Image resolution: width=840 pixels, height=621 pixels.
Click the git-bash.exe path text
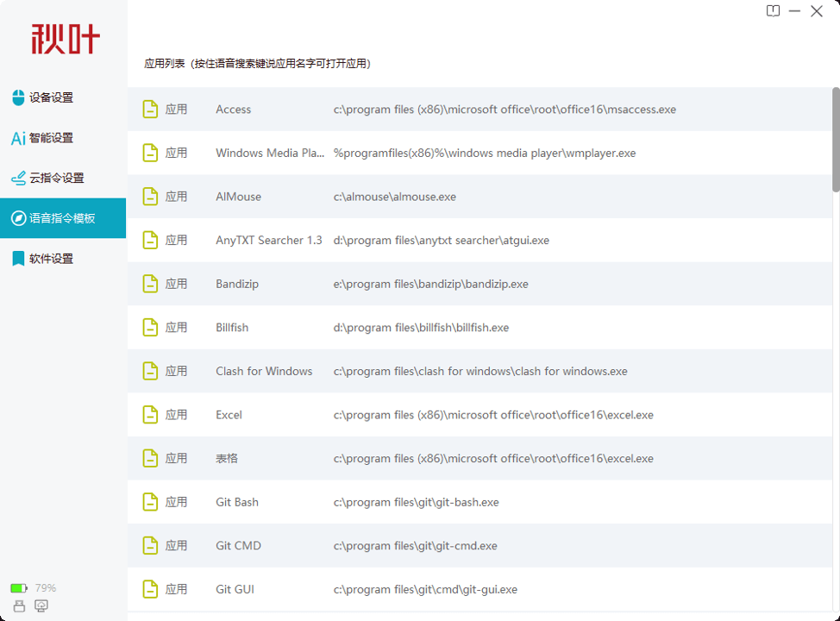(417, 502)
